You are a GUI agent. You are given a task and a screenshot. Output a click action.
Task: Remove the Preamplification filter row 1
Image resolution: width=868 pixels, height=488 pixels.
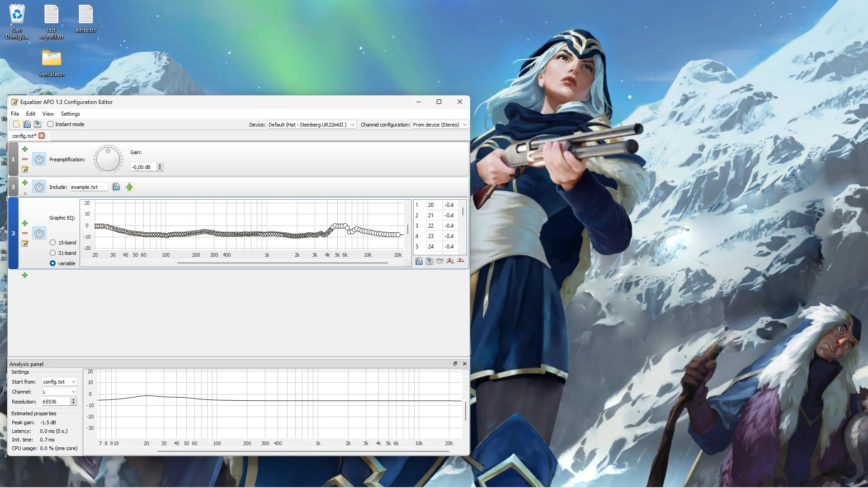pyautogui.click(x=25, y=159)
